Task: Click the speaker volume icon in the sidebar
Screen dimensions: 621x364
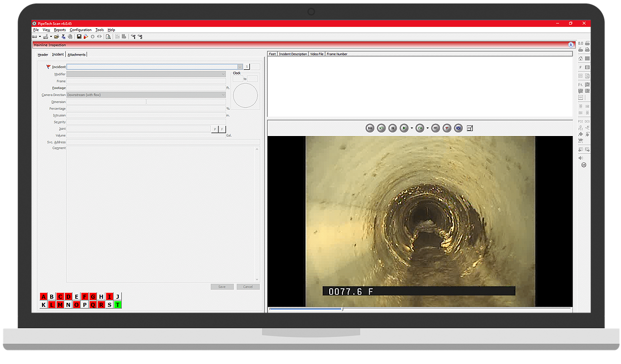Action: [x=581, y=158]
